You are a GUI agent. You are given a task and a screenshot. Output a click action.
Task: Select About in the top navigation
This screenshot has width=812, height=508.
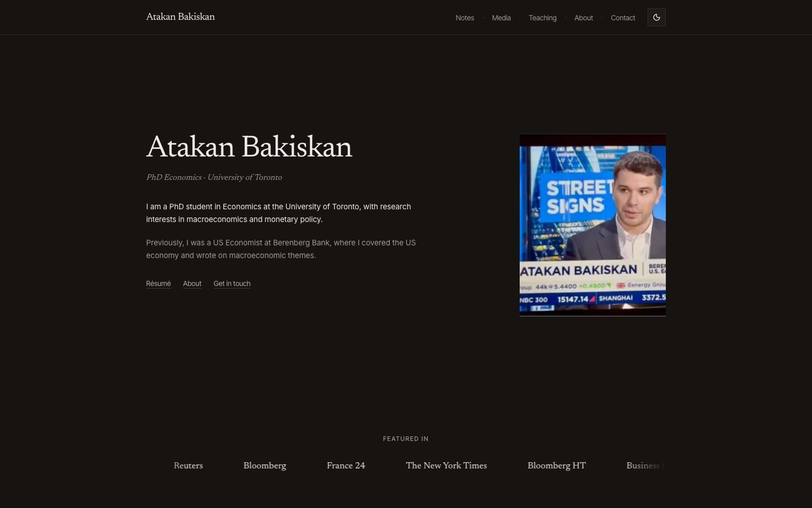(584, 18)
